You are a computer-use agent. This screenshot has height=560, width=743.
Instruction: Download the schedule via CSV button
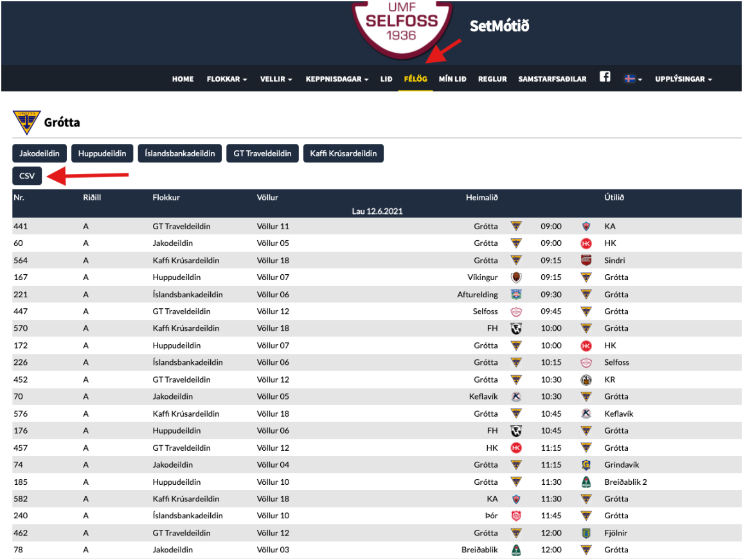(x=27, y=176)
